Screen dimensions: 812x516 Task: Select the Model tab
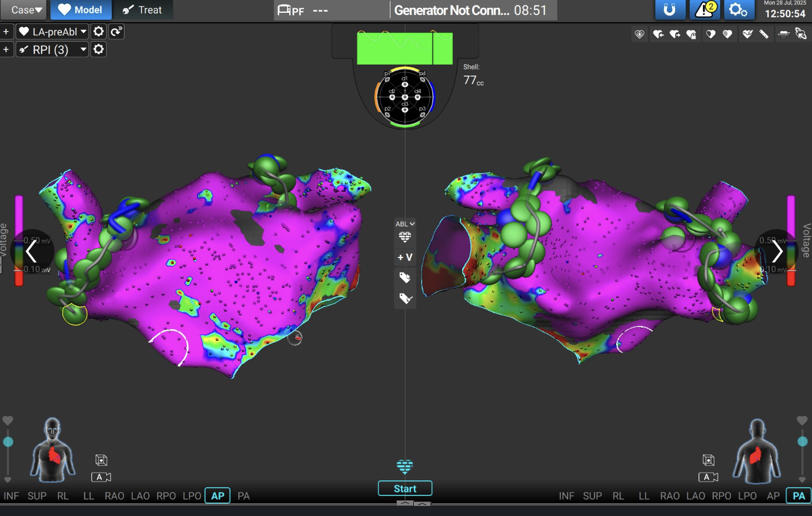[81, 10]
